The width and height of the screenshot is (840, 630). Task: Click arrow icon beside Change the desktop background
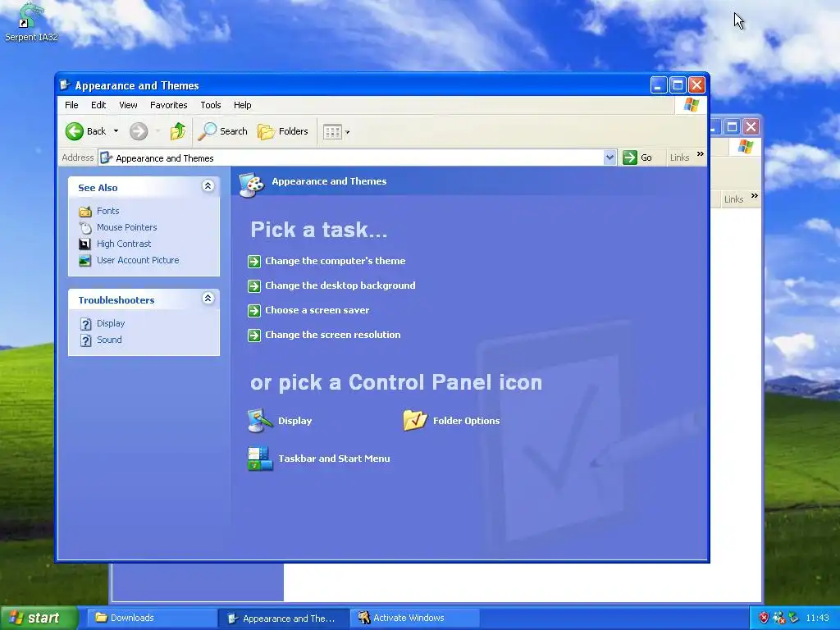254,286
